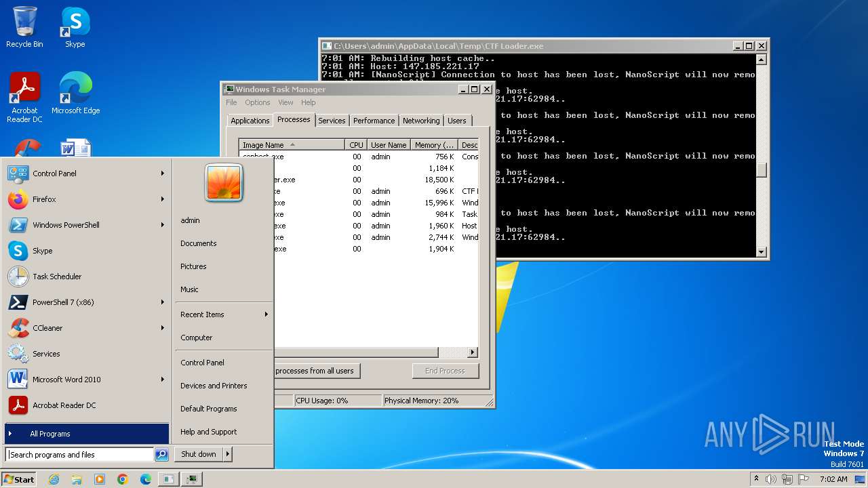Focus the Search programs and files box
The height and width of the screenshot is (488, 868).
(x=79, y=455)
